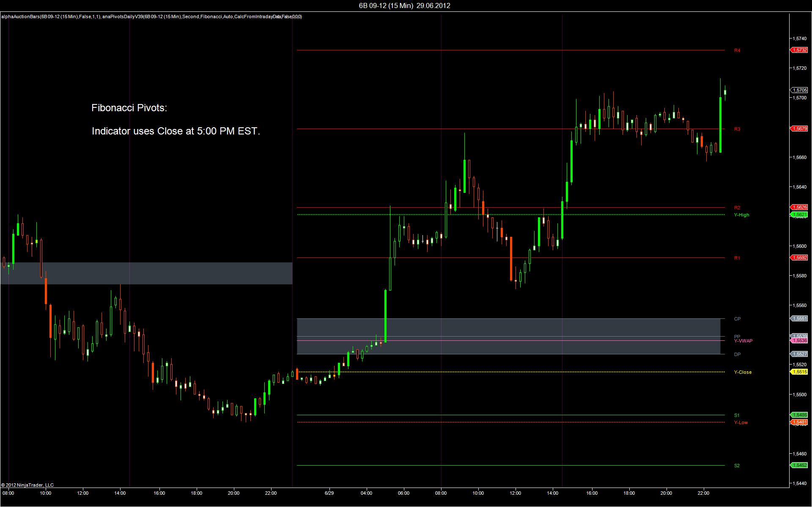Click the 16:00 time label near right side
This screenshot has height=507, width=812.
point(592,493)
